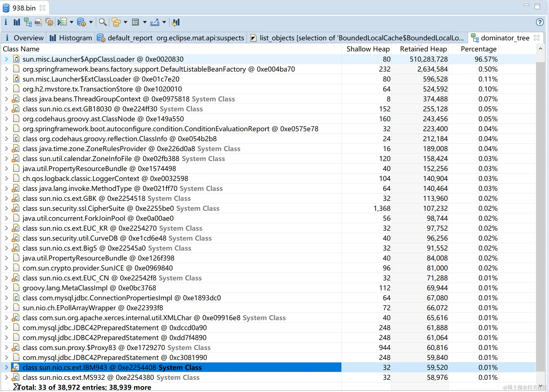
Task: Open the Query Browser database icon
Action: (x=81, y=22)
